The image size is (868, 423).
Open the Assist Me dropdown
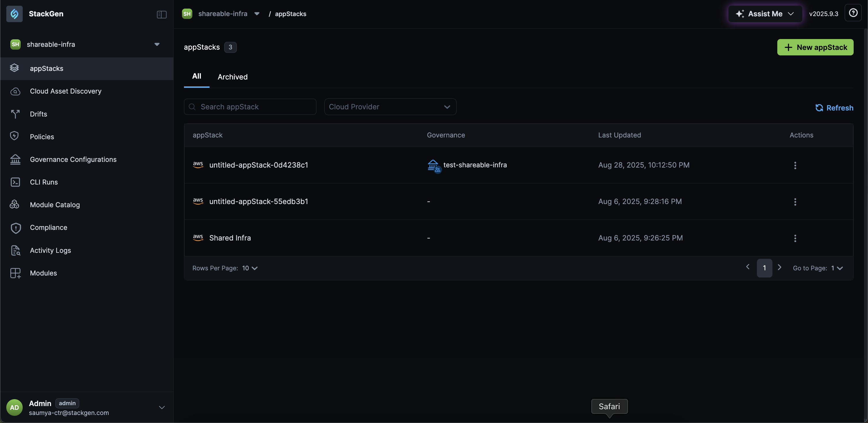click(x=765, y=14)
